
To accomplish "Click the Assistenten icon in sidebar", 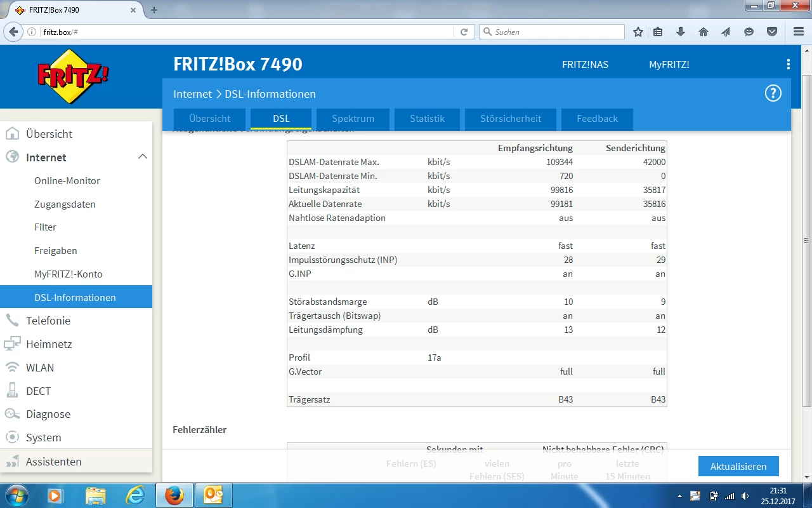I will coord(12,462).
